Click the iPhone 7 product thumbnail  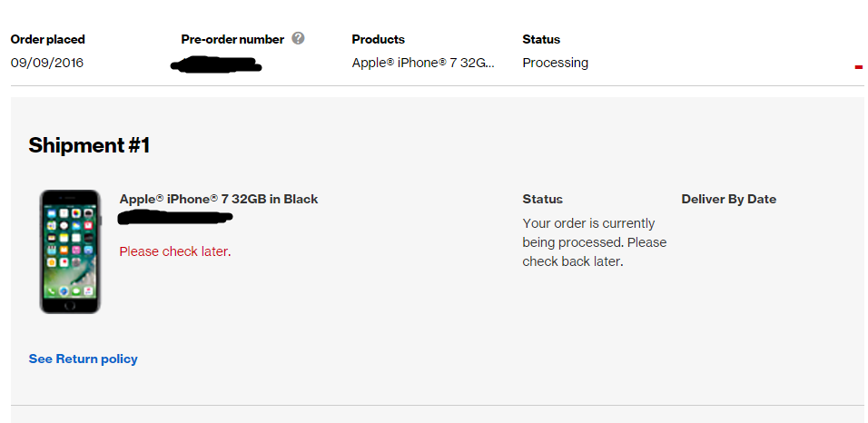coord(70,251)
